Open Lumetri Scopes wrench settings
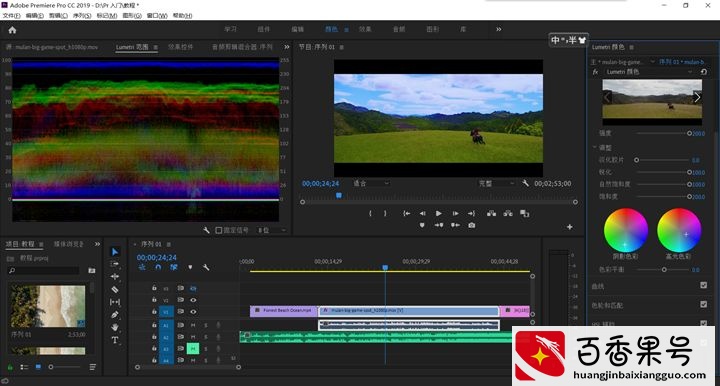The width and height of the screenshot is (720, 386). pos(206,230)
